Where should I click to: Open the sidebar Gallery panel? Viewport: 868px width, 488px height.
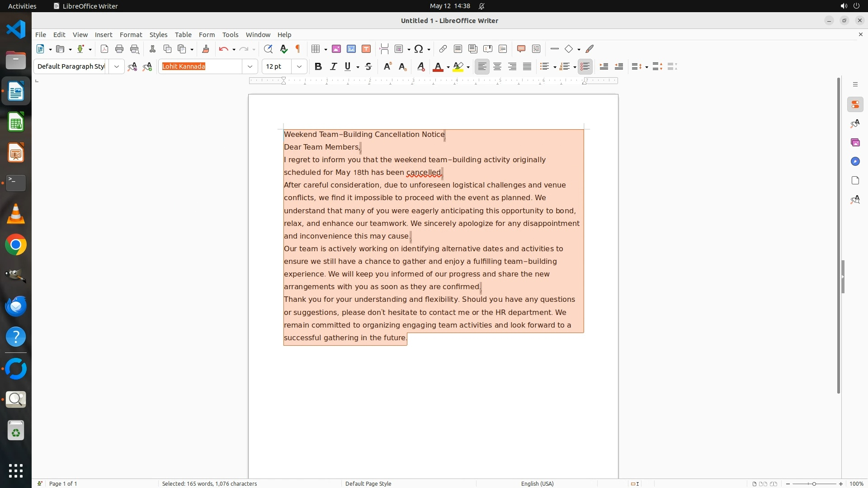coord(855,143)
